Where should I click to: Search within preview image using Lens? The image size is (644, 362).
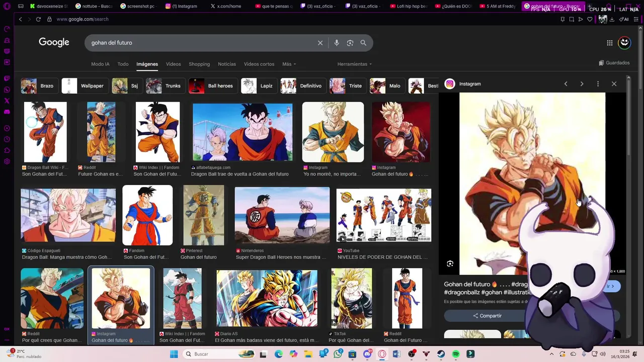click(450, 263)
